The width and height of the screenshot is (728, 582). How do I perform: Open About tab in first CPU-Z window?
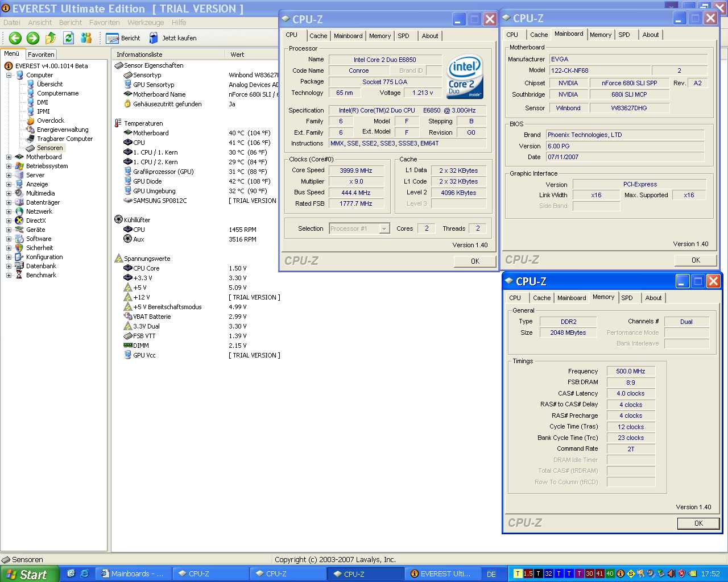pyautogui.click(x=430, y=36)
